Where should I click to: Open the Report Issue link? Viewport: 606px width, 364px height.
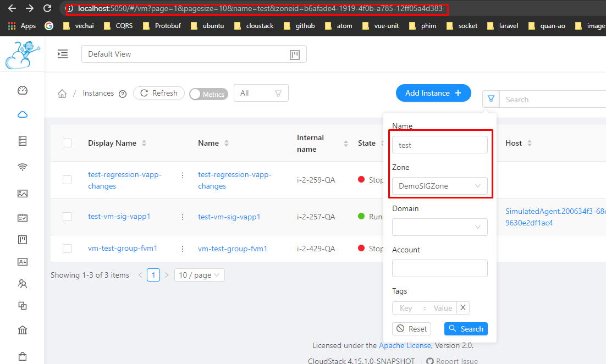coord(452,361)
